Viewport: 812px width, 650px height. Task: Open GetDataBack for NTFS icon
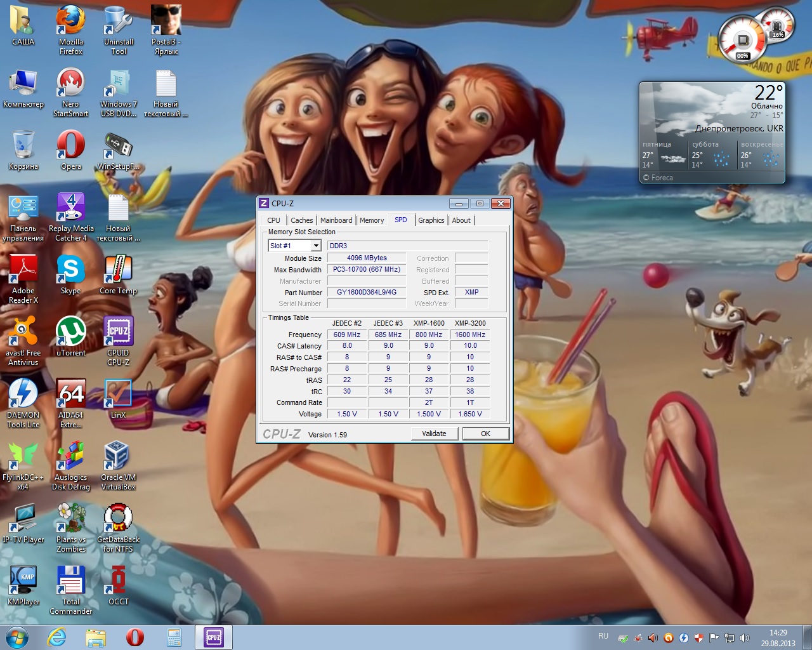coord(119,528)
